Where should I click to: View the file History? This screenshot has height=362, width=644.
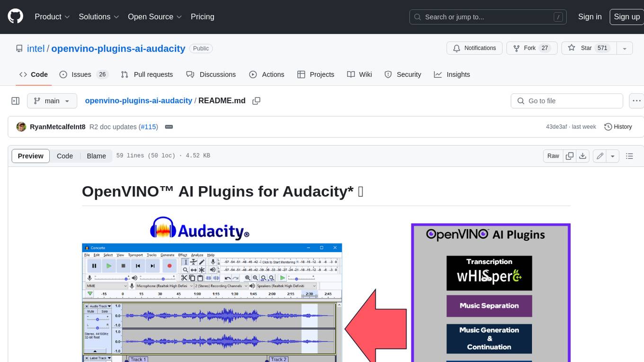(618, 127)
